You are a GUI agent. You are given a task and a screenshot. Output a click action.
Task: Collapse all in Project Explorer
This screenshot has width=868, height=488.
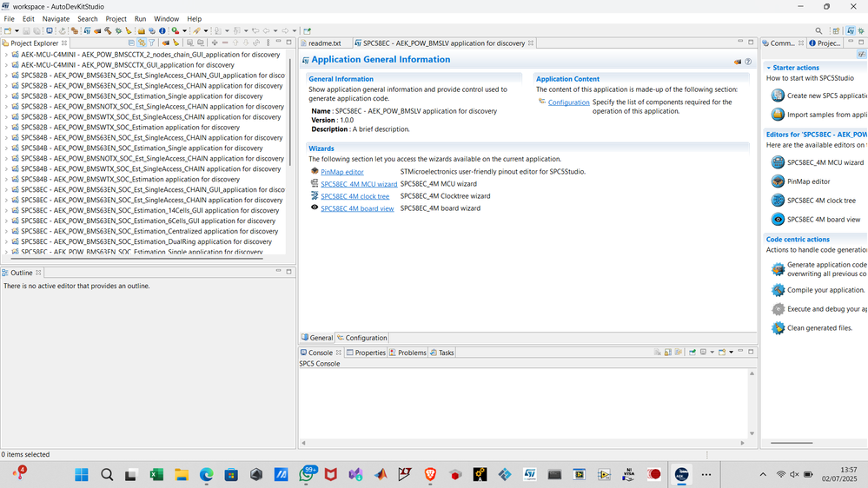131,43
